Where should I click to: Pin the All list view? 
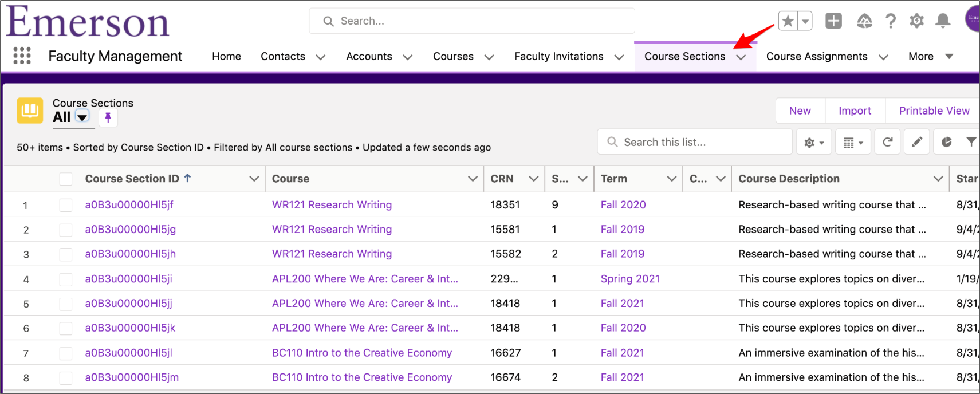pyautogui.click(x=108, y=118)
